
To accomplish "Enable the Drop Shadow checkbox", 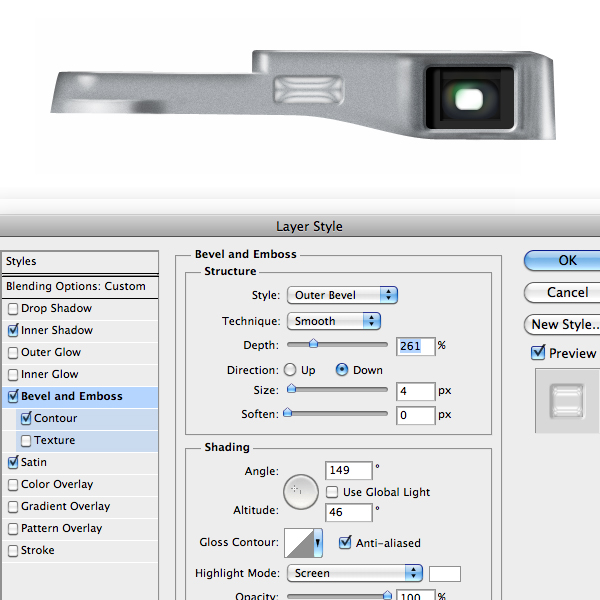I will (x=13, y=309).
